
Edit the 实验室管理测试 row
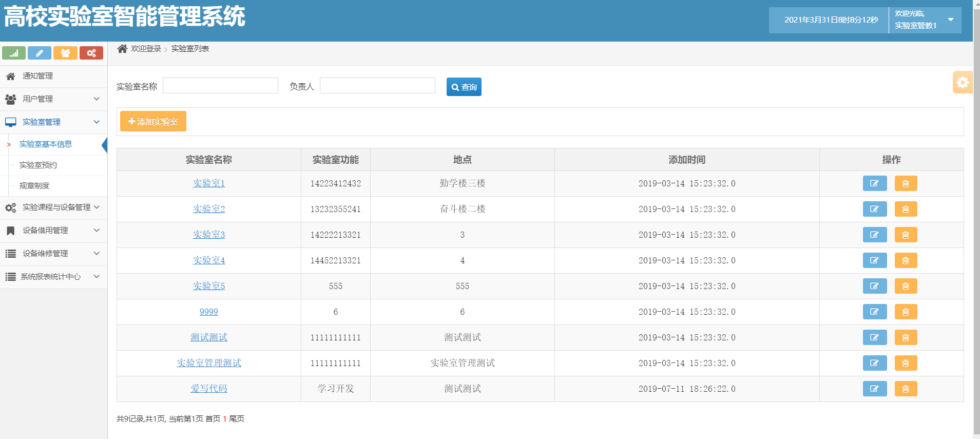[x=875, y=363]
